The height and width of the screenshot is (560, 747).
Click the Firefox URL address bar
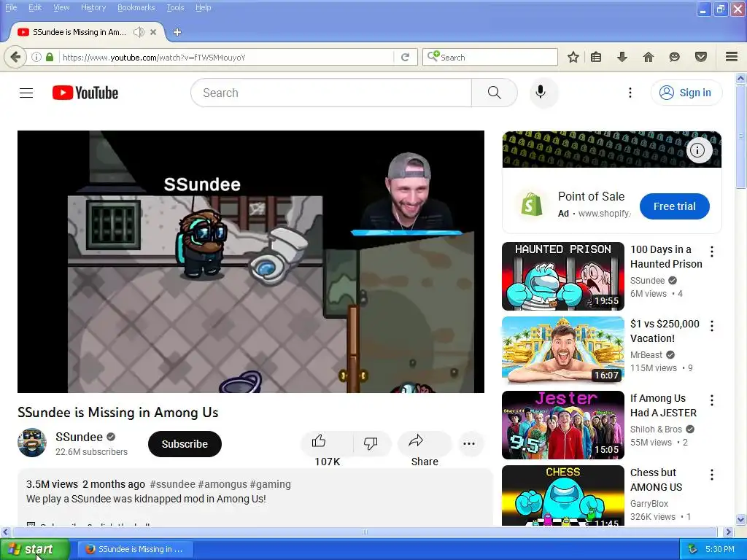click(x=226, y=57)
